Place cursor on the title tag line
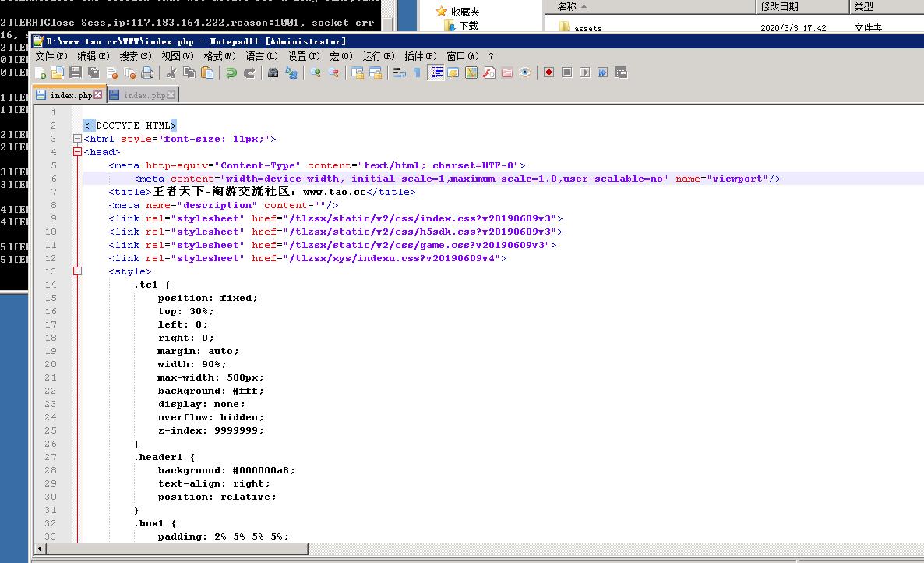924x563 pixels. click(x=467, y=192)
